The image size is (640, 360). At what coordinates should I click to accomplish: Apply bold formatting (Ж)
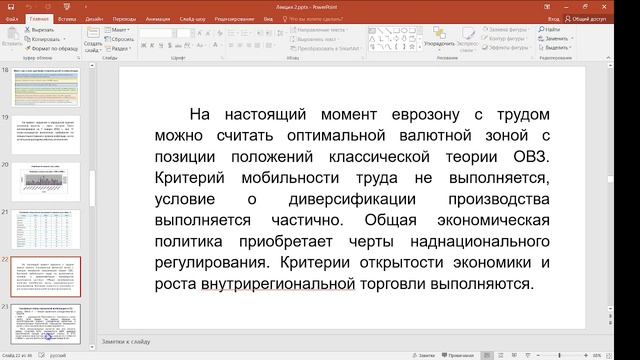pyautogui.click(x=144, y=45)
